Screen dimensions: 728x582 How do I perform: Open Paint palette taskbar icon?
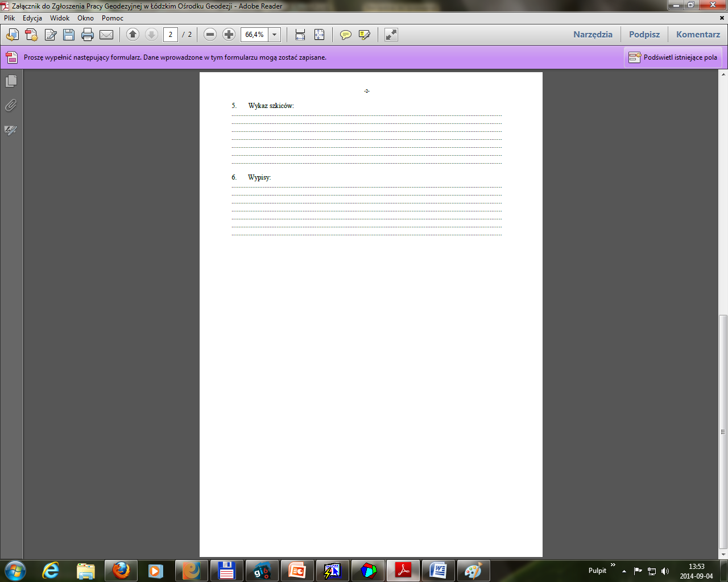(473, 570)
